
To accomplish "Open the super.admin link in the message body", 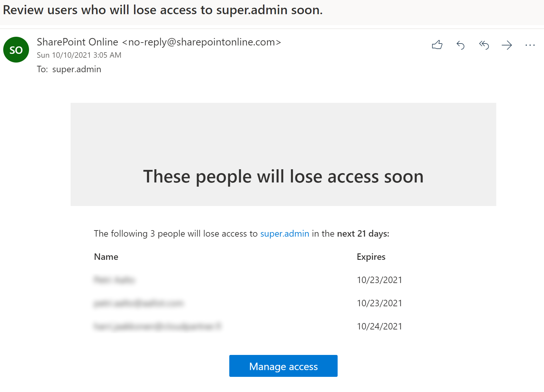I will (x=284, y=233).
